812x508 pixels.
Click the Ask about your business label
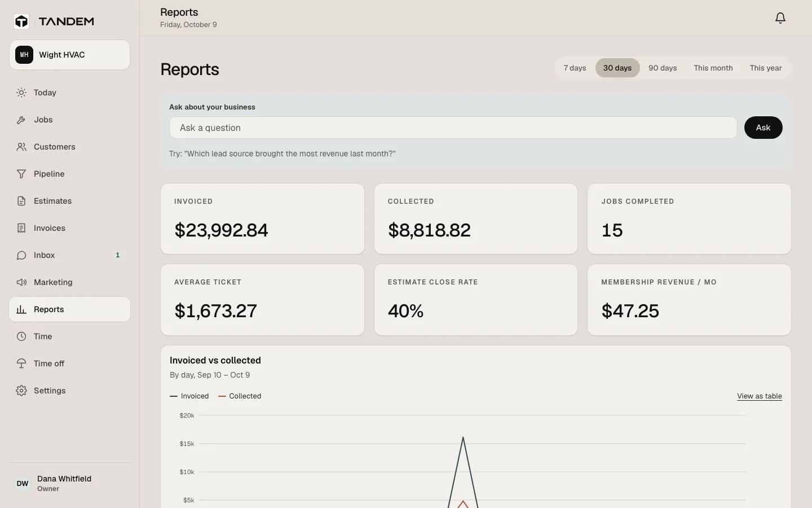[212, 107]
